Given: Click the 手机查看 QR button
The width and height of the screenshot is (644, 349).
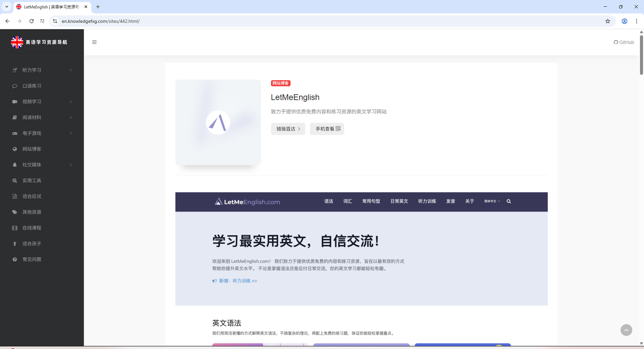Looking at the screenshot, I should coord(327,129).
